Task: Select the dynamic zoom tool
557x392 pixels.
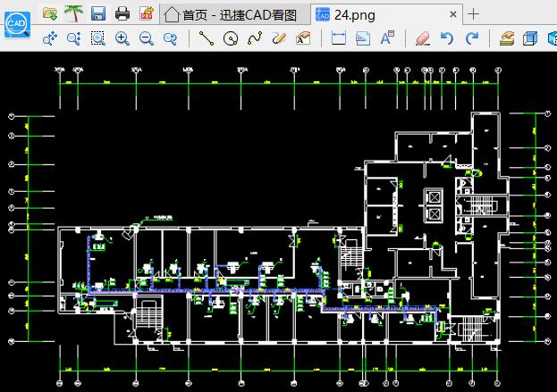Action: [74, 38]
